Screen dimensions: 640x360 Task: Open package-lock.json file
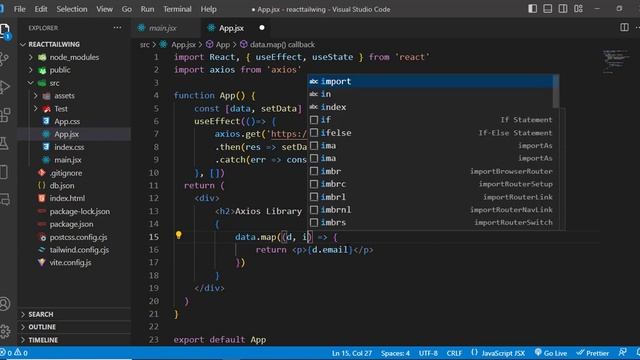point(80,211)
